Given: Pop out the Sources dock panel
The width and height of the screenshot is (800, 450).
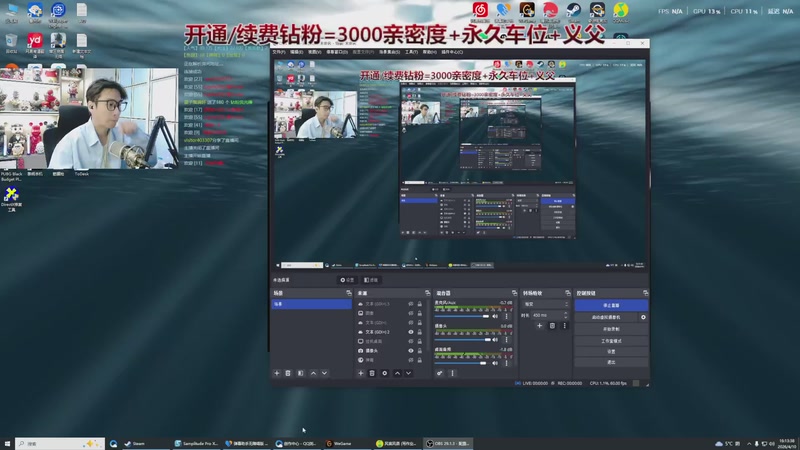Looking at the screenshot, I should tap(428, 293).
